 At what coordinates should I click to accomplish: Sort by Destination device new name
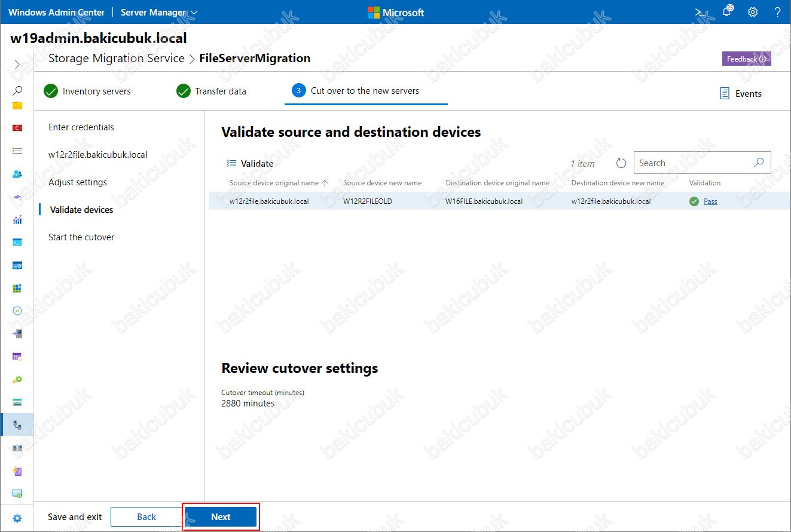coord(618,183)
